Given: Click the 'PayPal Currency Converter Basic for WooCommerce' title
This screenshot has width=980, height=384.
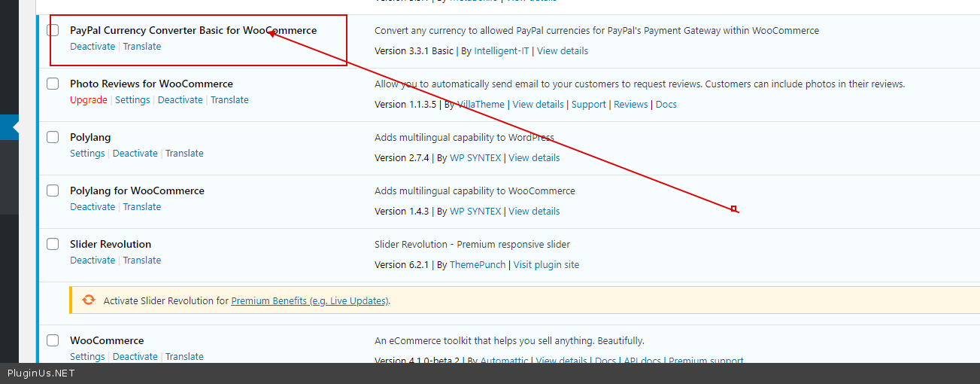Looking at the screenshot, I should click(x=193, y=31).
